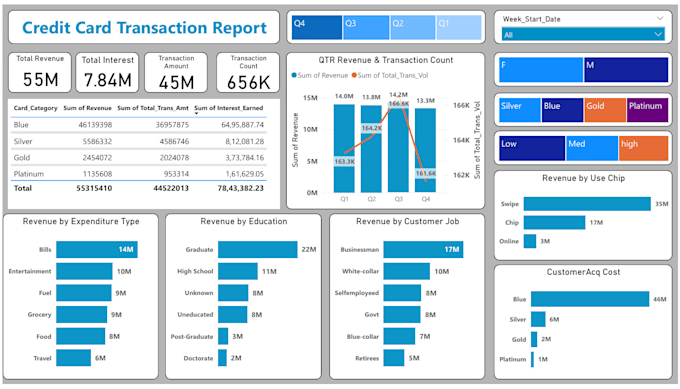Click the Blue-collar job bar
The width and height of the screenshot is (680, 389).
[x=399, y=337]
